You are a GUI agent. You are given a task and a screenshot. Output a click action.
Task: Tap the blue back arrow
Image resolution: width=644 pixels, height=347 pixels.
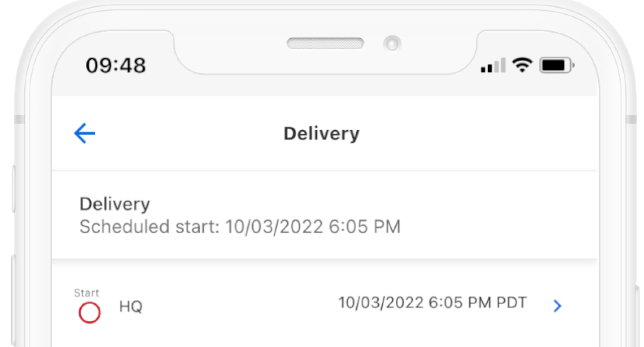pos(85,133)
